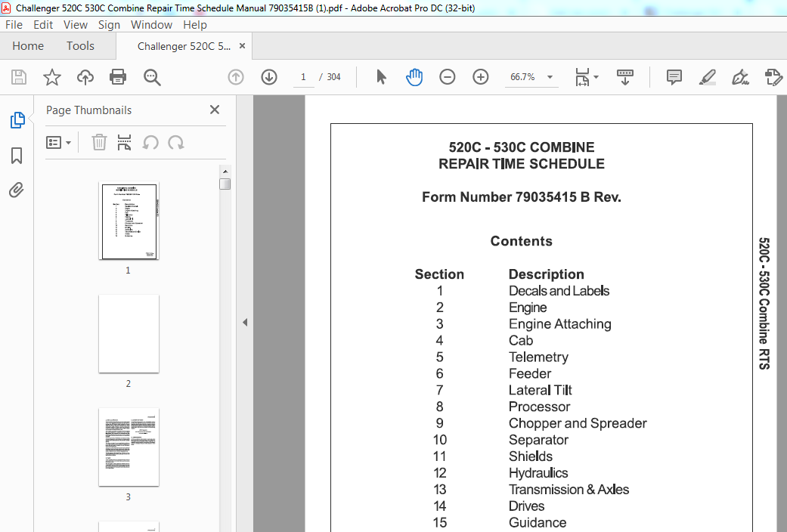
Task: Close the Challenger 520C document tab
Action: pos(242,45)
